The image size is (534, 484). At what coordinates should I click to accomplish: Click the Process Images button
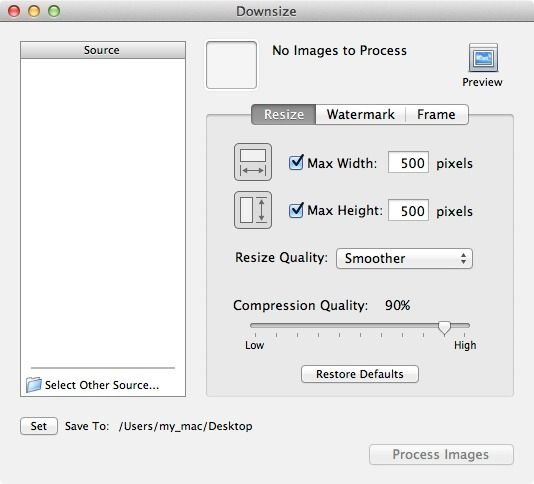click(x=441, y=454)
